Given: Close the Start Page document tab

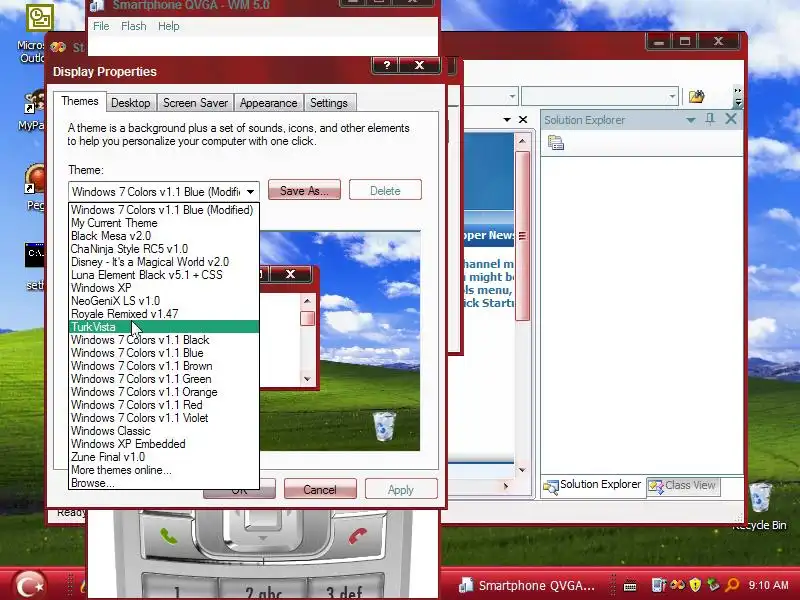Looking at the screenshot, I should pos(523,119).
